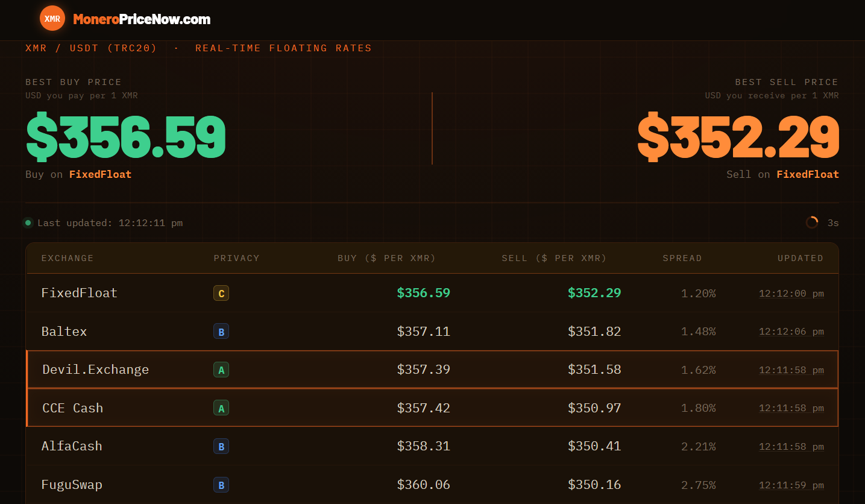865x504 pixels.
Task: Click the 1.48% spread value
Action: point(699,332)
